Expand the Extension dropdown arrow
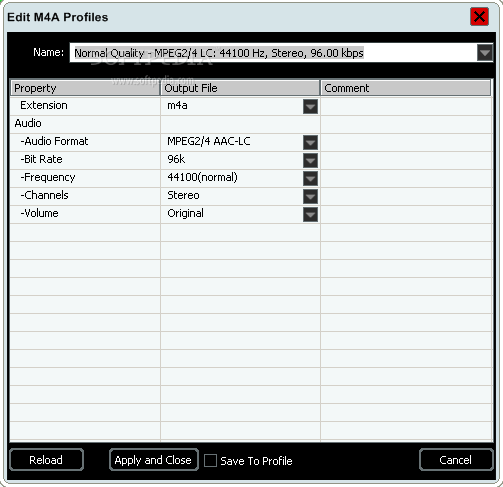 (310, 107)
